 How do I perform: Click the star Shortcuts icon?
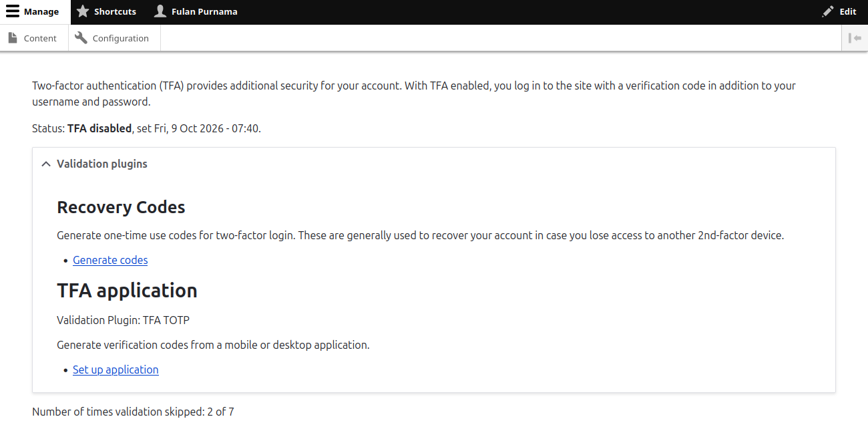pyautogui.click(x=83, y=11)
